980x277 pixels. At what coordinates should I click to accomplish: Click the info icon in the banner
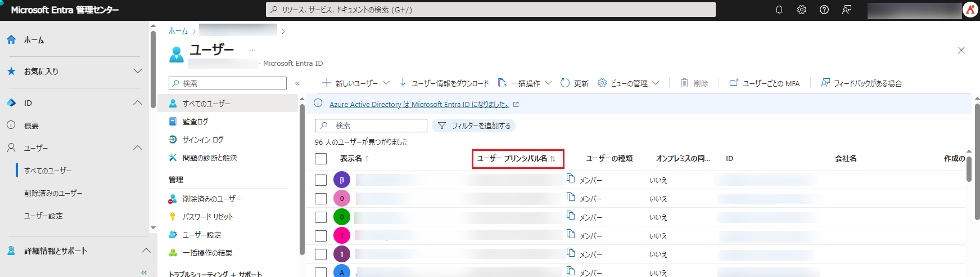click(318, 104)
